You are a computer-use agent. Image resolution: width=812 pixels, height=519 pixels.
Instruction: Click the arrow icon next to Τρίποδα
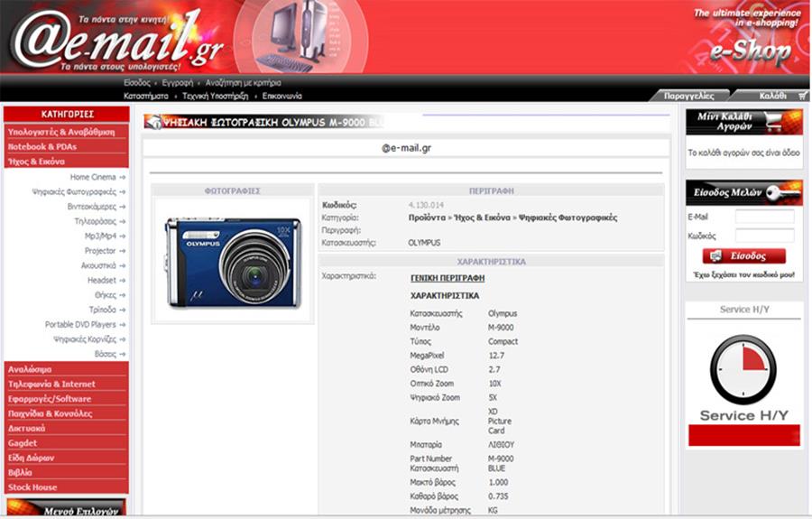pyautogui.click(x=122, y=310)
